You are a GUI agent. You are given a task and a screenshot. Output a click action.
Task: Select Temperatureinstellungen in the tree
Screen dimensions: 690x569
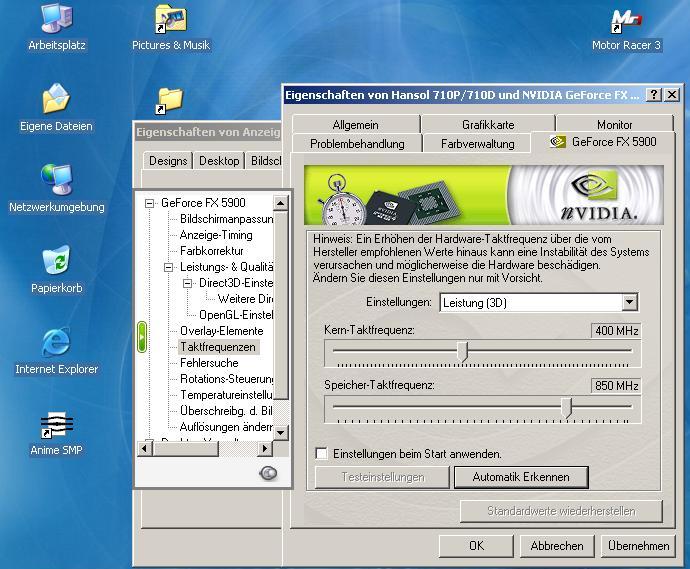226,395
